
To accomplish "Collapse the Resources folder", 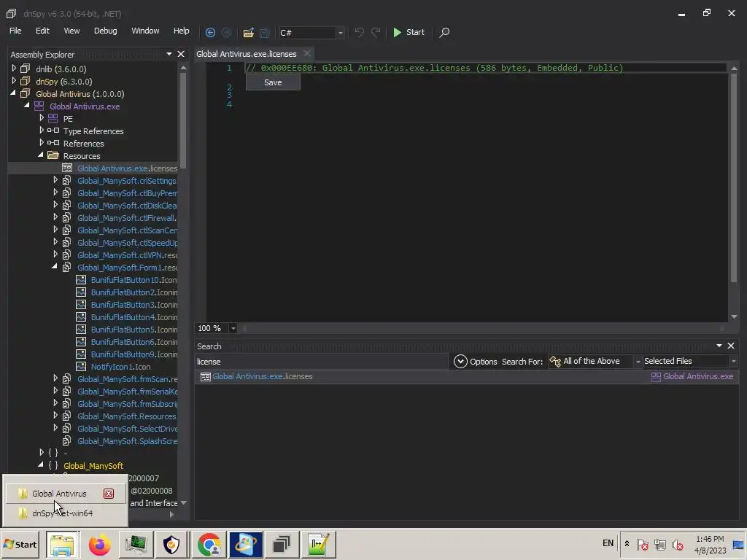I will click(x=41, y=155).
